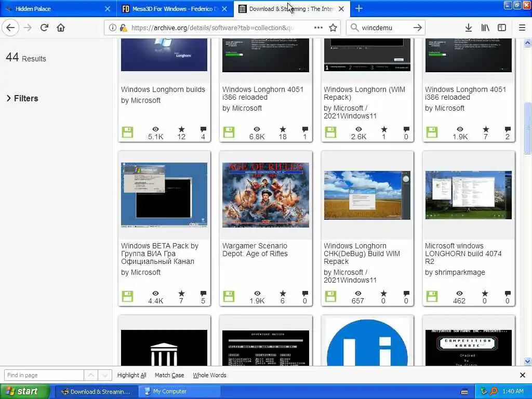Show site information icon in address bar
The image size is (532, 399).
pos(112,28)
